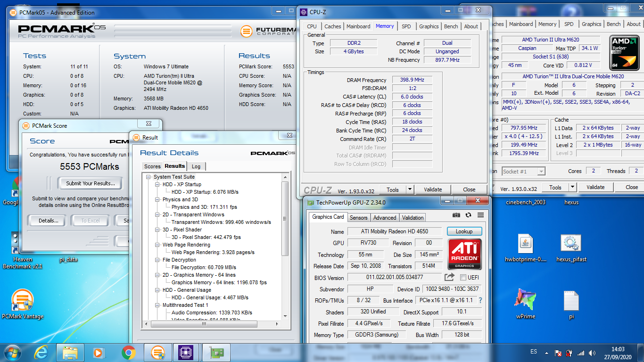Select 'Audio Compression: 1339.703 KB/s' row
Viewport: 644px width, 362px height.
point(212,313)
